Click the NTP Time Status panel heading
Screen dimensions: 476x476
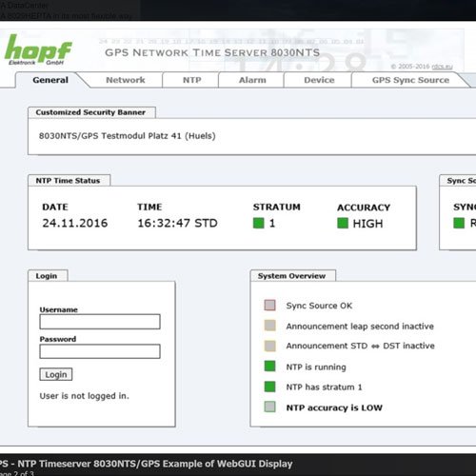click(68, 181)
